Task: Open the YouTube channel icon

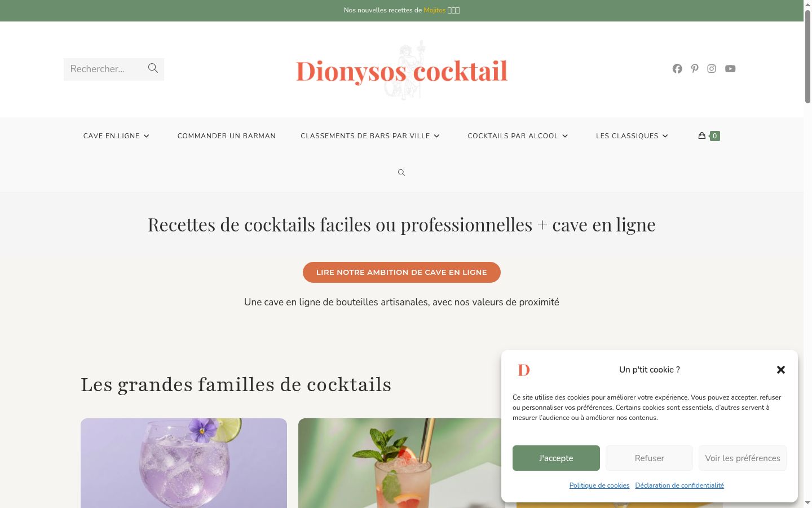Action: [730, 69]
